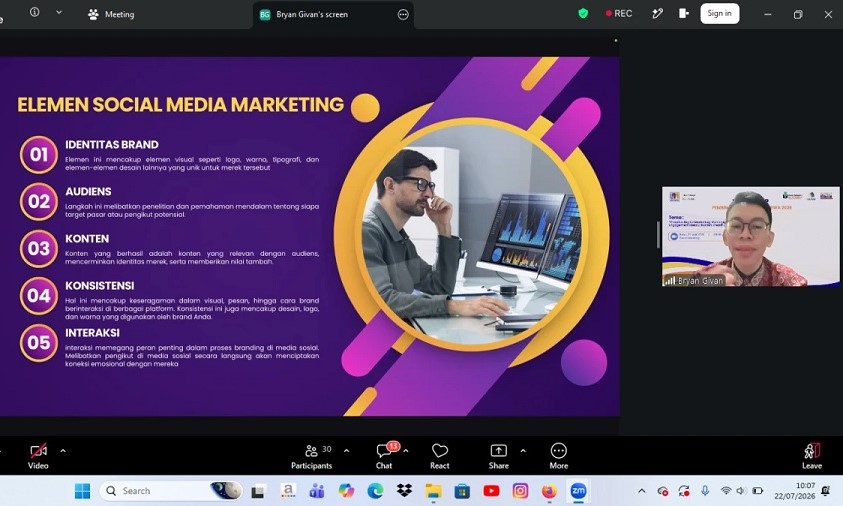Screen dimensions: 843x506
Task: Expand the dropdown next to meeting info
Action: pyautogui.click(x=59, y=12)
